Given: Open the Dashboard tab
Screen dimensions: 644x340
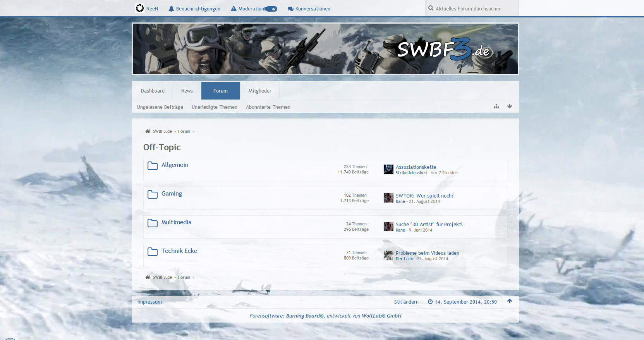Looking at the screenshot, I should pyautogui.click(x=153, y=91).
